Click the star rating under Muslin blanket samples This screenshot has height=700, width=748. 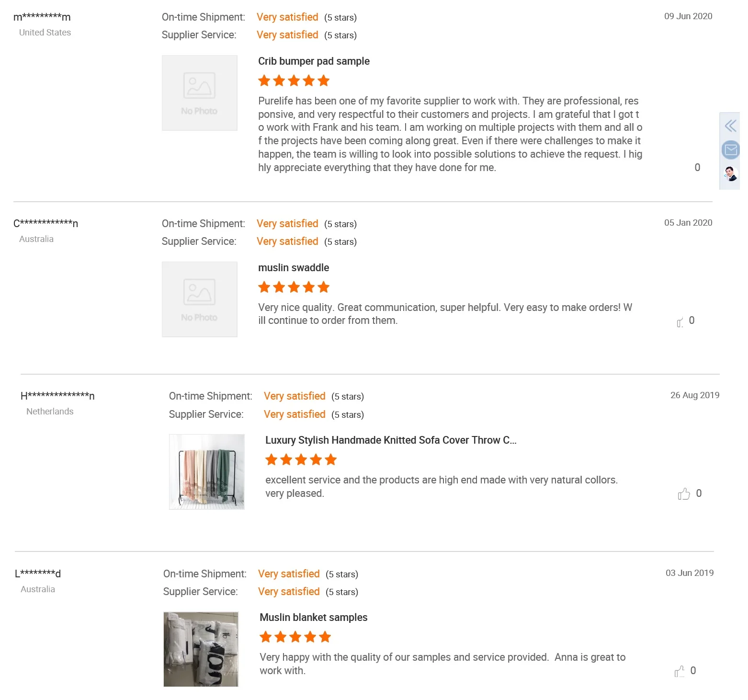tap(295, 637)
